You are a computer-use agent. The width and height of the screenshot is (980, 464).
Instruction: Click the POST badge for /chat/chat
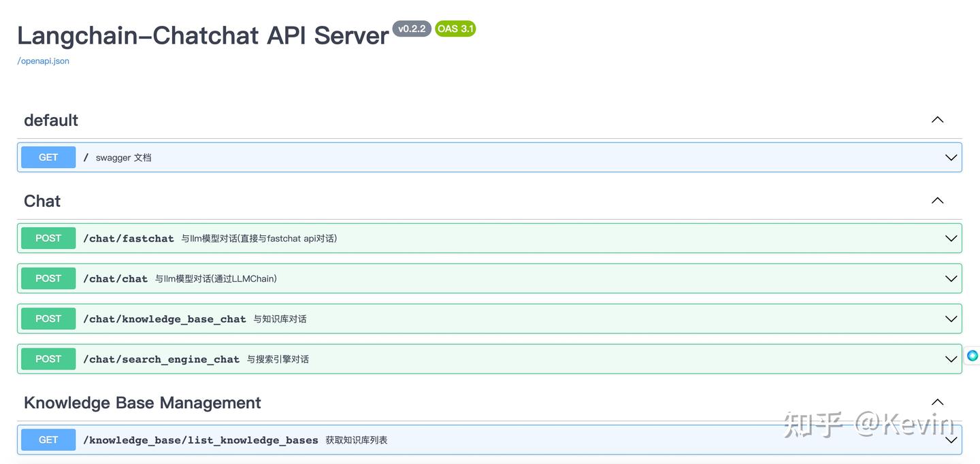pyautogui.click(x=48, y=278)
